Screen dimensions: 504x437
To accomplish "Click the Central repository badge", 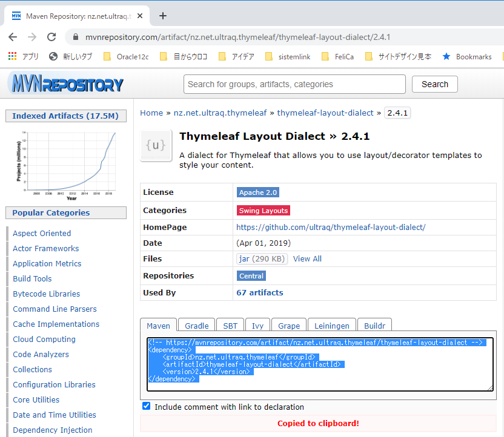I will 251,276.
